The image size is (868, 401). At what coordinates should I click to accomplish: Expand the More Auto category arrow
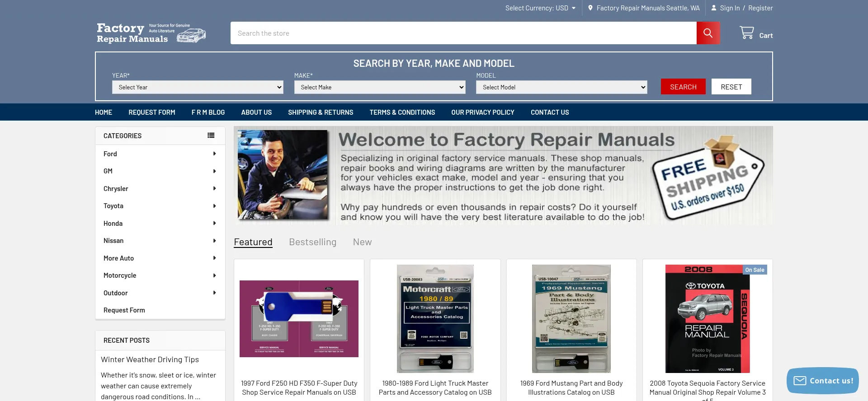pos(214,258)
